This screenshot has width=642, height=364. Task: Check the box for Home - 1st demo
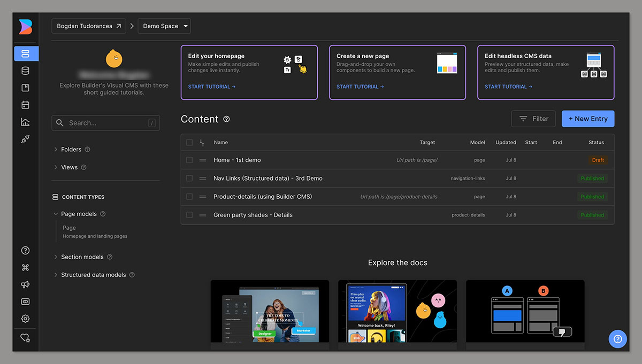[189, 160]
